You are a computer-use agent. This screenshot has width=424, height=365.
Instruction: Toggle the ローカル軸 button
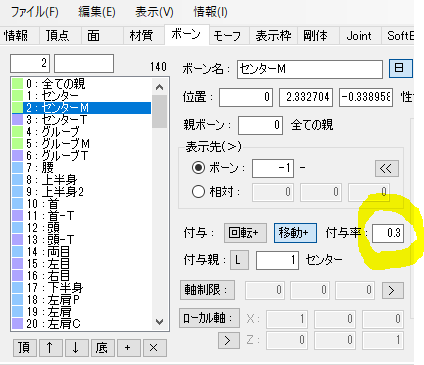210,318
